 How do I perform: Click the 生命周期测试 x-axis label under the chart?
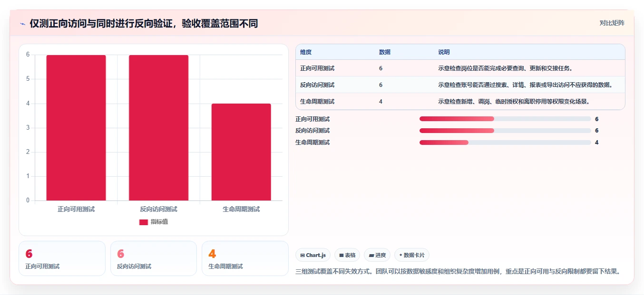pos(241,209)
